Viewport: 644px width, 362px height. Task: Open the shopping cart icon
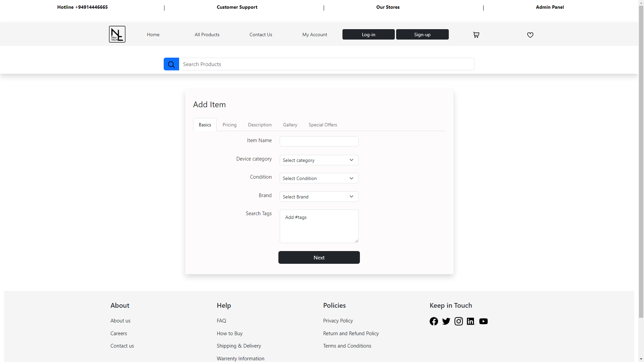[x=476, y=35]
